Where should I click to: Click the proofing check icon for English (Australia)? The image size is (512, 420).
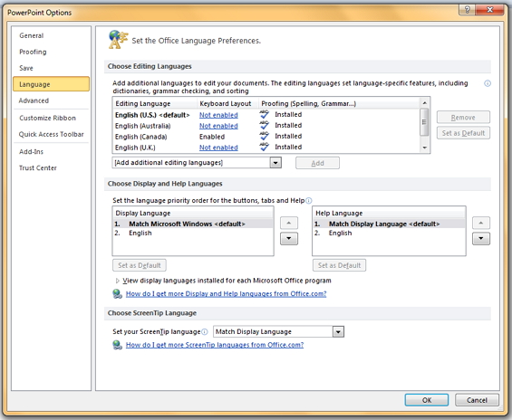point(265,125)
